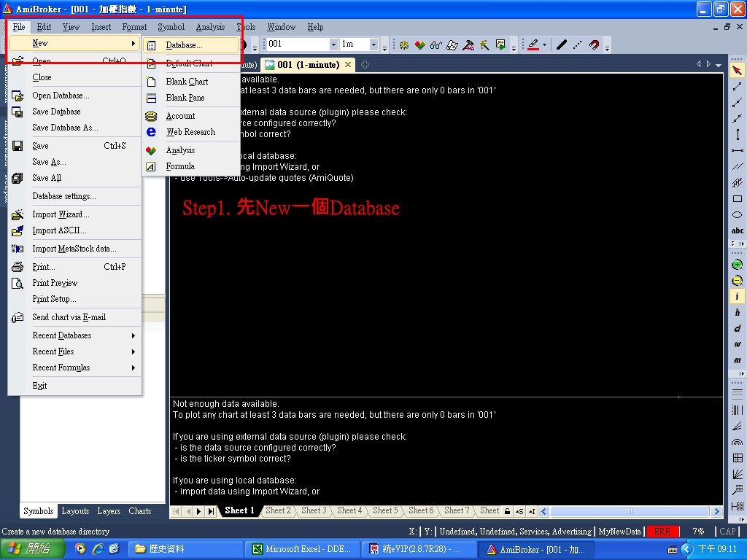Switch to monthly interval 'm' button

pyautogui.click(x=737, y=360)
